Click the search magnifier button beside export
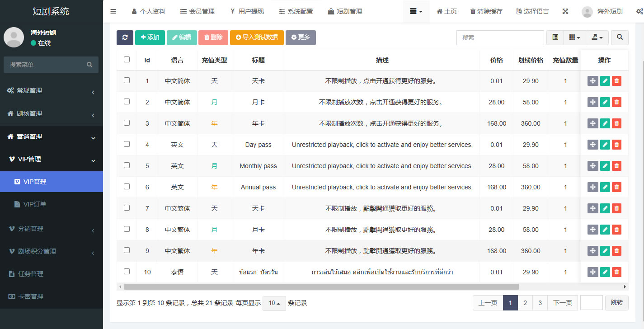 click(620, 38)
